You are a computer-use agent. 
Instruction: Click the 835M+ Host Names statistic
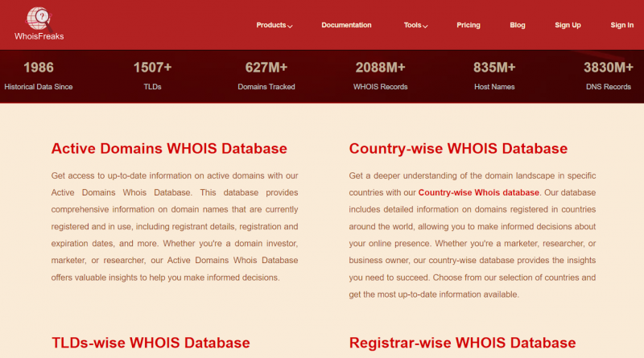click(x=494, y=76)
